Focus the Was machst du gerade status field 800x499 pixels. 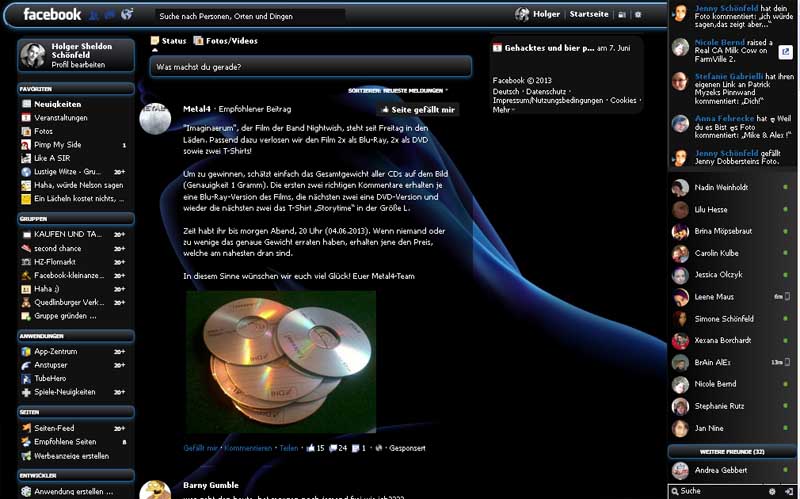pyautogui.click(x=311, y=67)
